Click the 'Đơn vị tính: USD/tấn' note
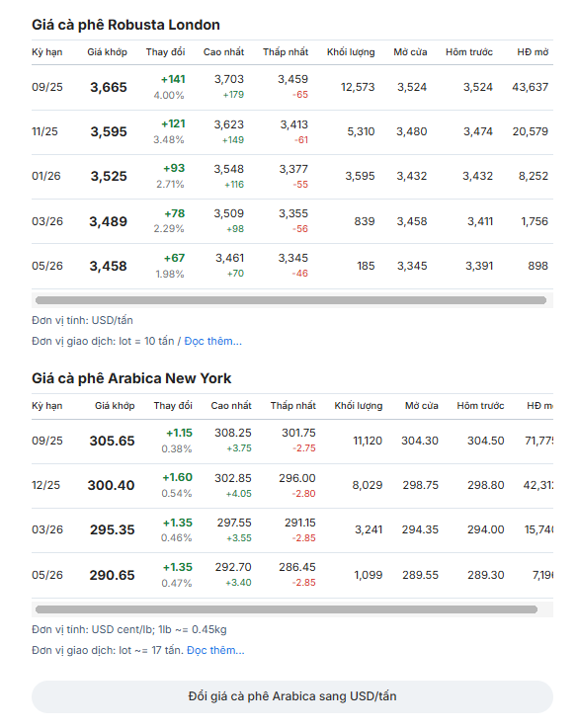 click(82, 320)
